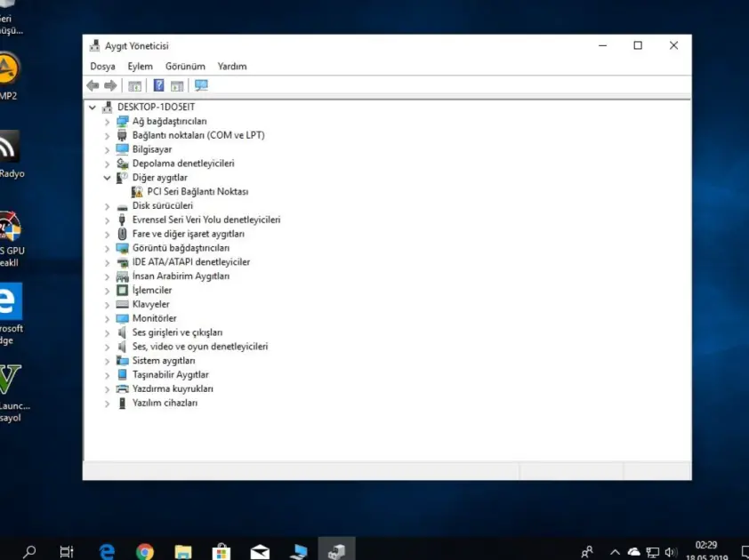Viewport: 749px width, 560px height.
Task: Expand the Disk sürücüleri category
Action: coord(108,205)
